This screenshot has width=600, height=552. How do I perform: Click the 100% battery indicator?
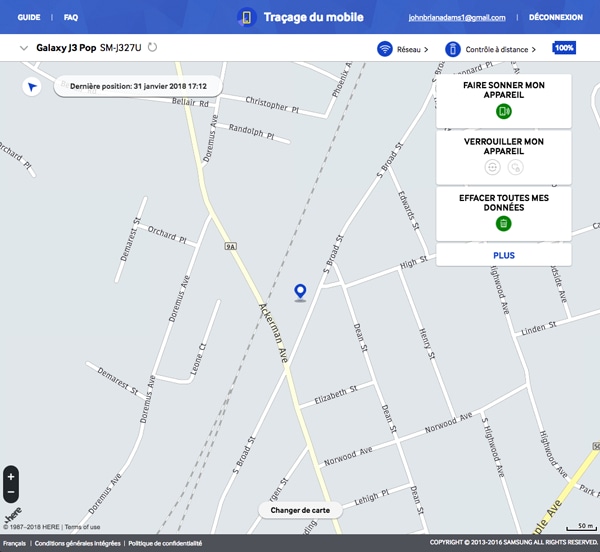(x=564, y=48)
